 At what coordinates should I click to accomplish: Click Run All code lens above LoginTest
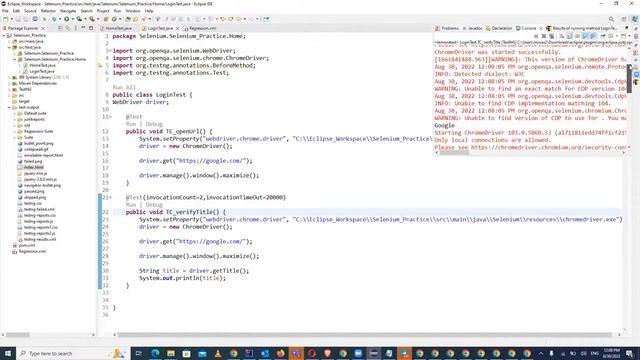tap(124, 87)
